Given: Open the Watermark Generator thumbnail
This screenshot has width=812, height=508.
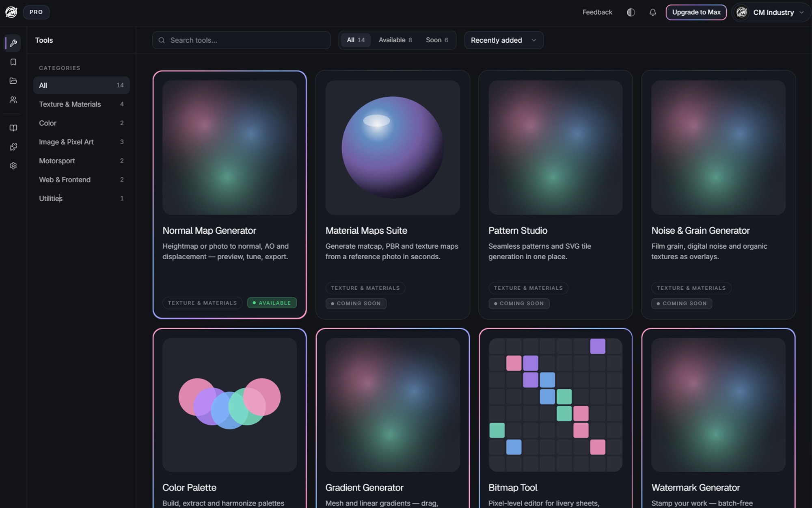Looking at the screenshot, I should [718, 405].
